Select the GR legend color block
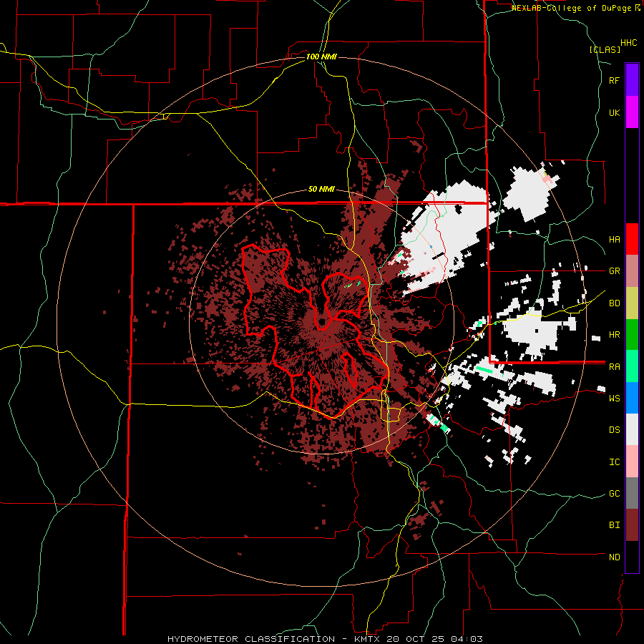This screenshot has width=644, height=644. coord(632,271)
